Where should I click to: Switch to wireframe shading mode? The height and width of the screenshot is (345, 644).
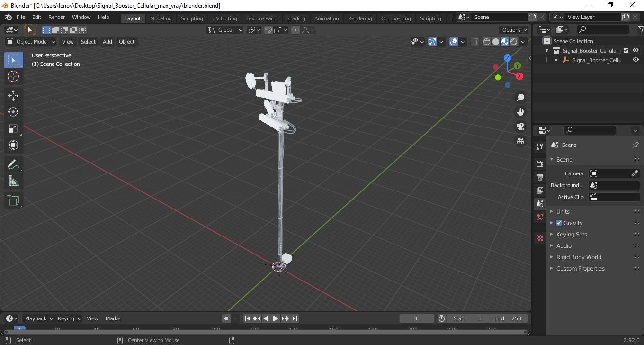[487, 42]
